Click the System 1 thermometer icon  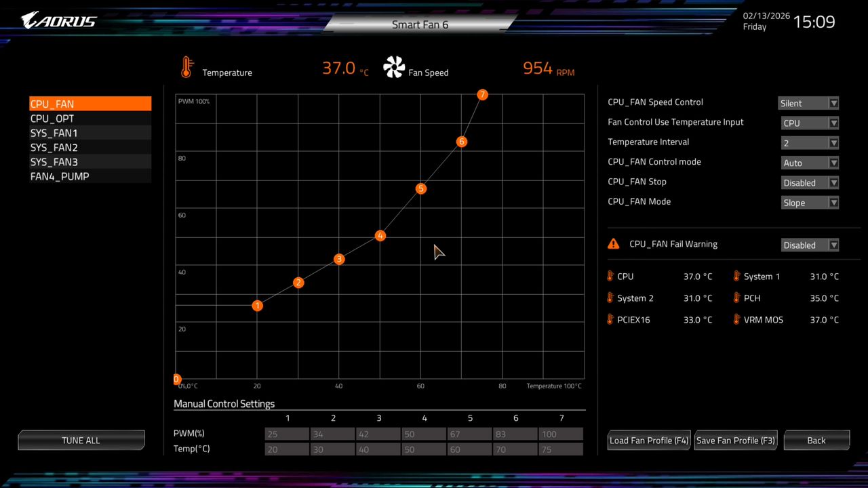pos(736,276)
